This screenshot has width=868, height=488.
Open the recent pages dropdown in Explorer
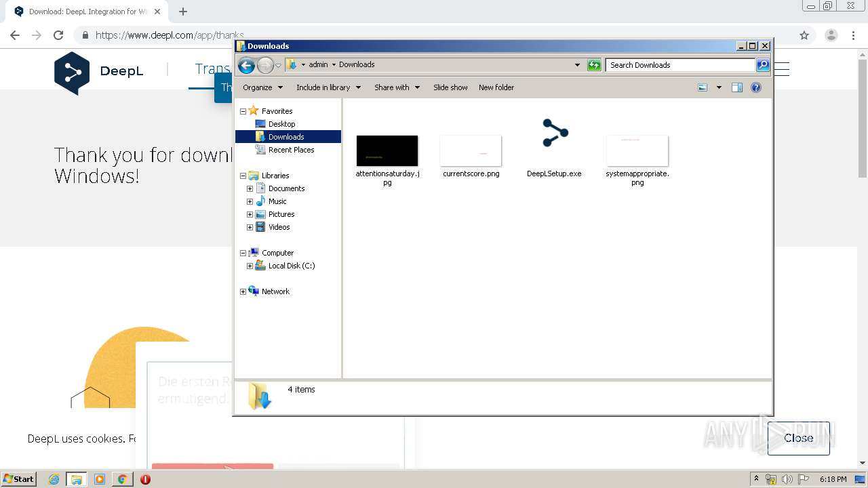(x=278, y=65)
